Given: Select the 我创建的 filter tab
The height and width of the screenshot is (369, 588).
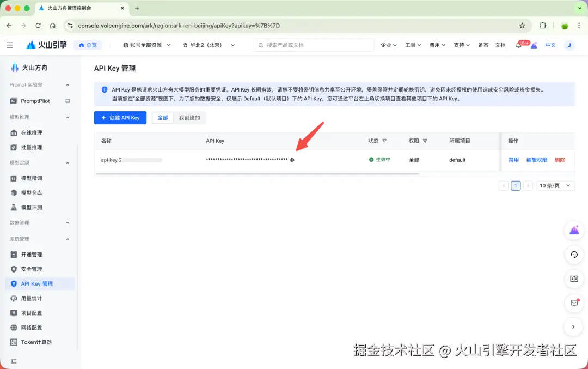Looking at the screenshot, I should point(189,118).
